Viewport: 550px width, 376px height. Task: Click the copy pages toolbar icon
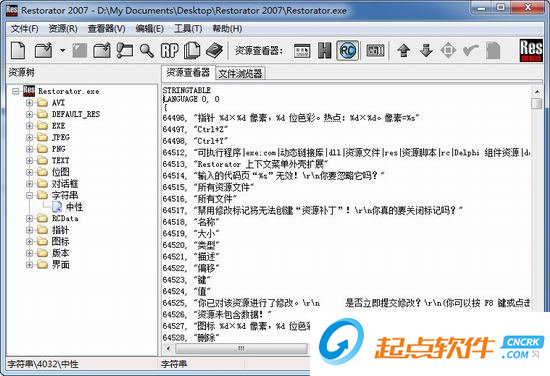point(192,51)
